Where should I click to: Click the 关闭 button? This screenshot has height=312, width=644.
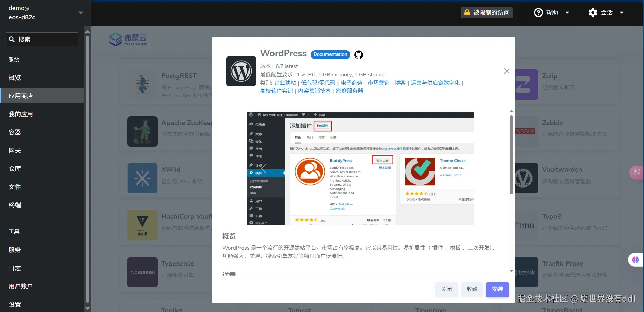(446, 289)
